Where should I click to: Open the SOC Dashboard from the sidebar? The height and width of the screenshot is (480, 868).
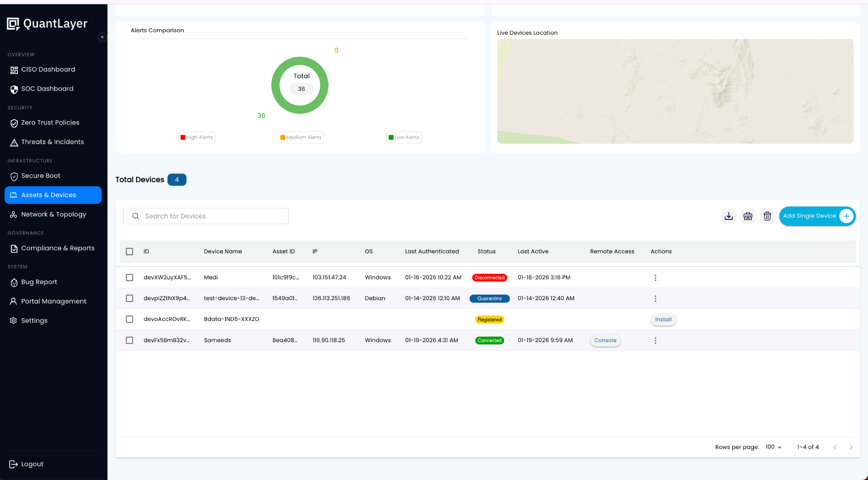(x=47, y=89)
